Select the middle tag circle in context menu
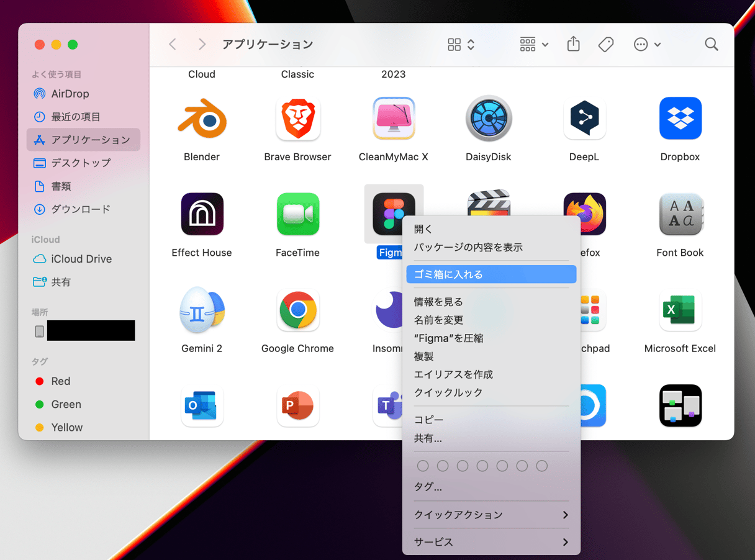 tap(482, 466)
